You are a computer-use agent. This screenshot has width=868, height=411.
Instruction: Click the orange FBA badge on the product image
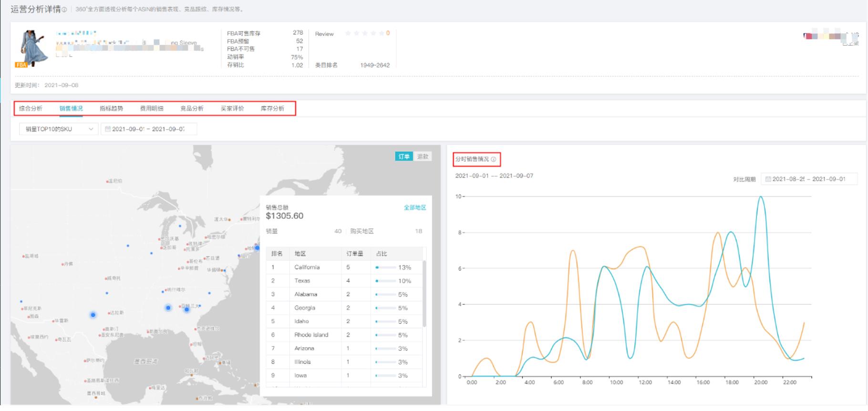[21, 65]
